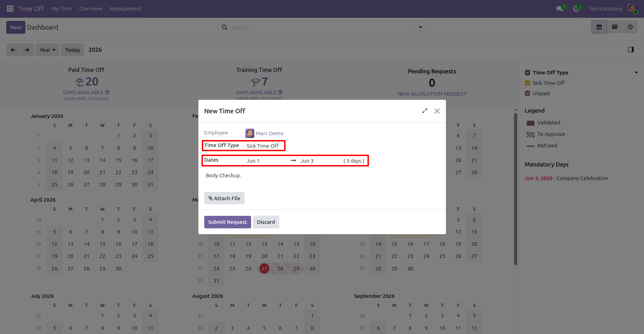Click Marc Demo's employee avatar
This screenshot has height=334, width=644.
click(x=250, y=133)
